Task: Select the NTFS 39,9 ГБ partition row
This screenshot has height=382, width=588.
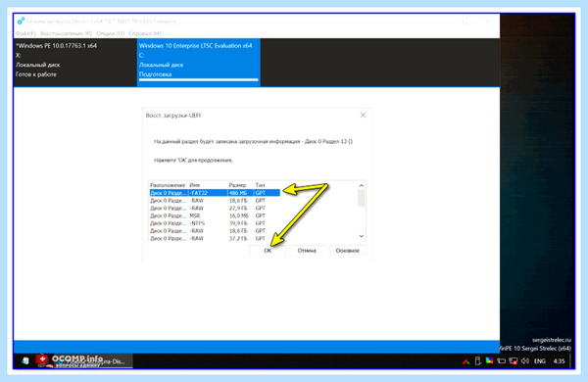Action: 215,223
